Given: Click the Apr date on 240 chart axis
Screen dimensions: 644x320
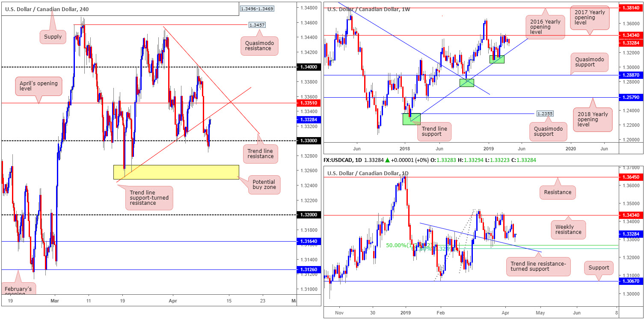Looking at the screenshot, I should 173,301.
